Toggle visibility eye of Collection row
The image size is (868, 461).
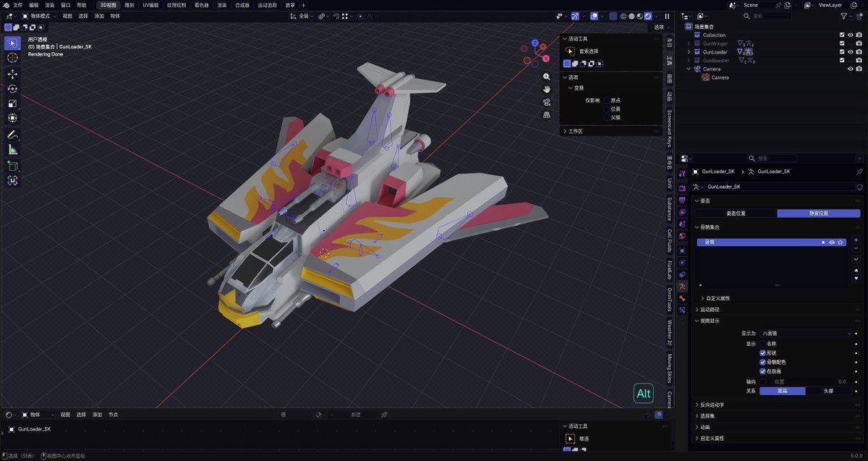[850, 35]
